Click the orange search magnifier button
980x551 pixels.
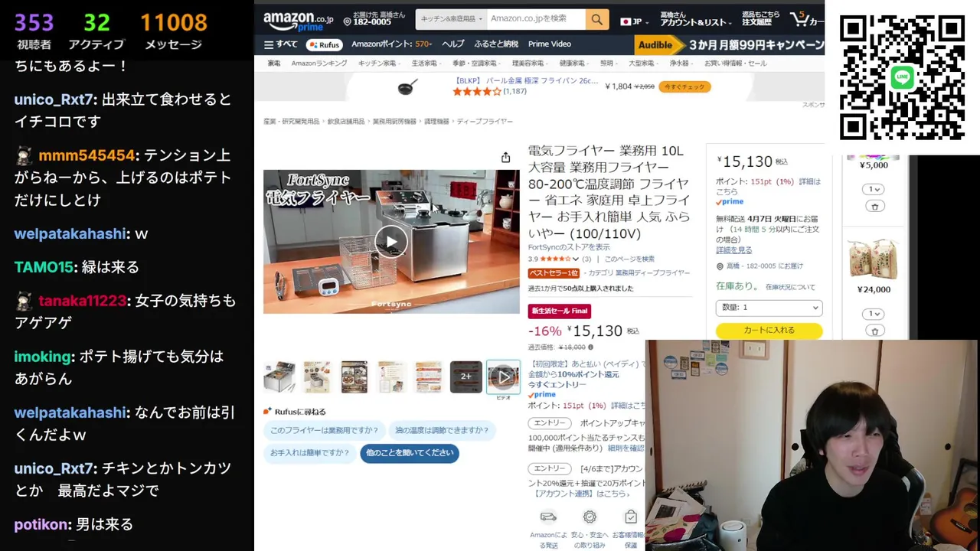596,19
